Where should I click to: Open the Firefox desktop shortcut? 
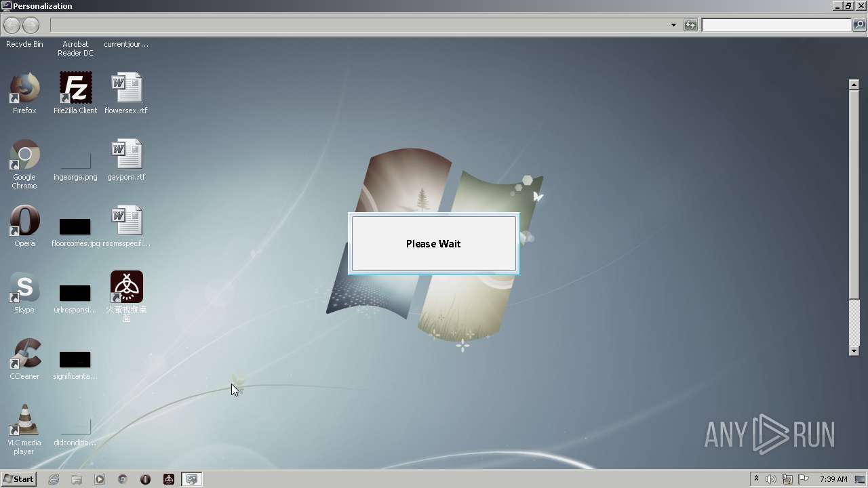tap(24, 88)
